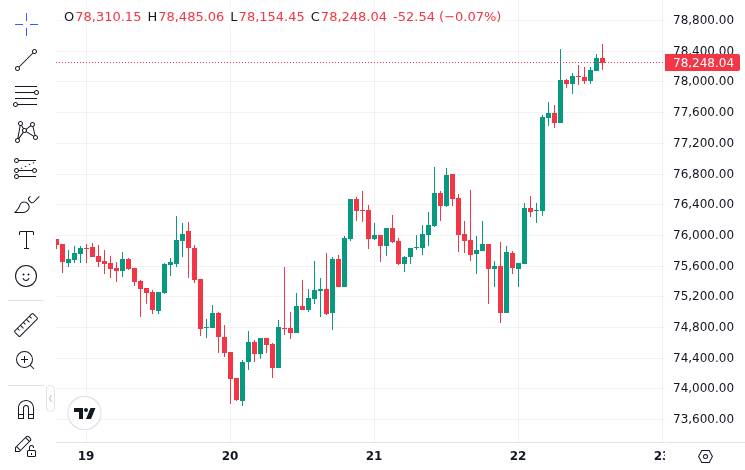Click date label 20 on the time axis
745x470 pixels.
(230, 456)
